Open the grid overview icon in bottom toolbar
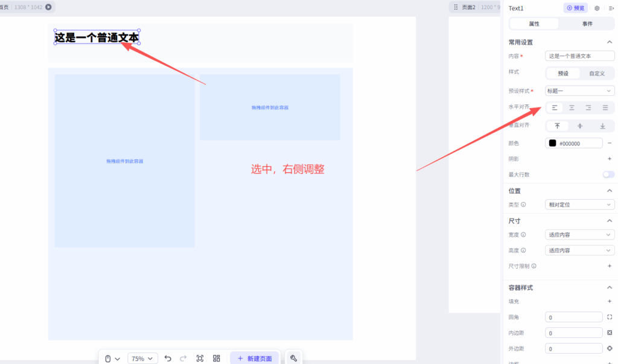618x364 pixels. click(217, 359)
